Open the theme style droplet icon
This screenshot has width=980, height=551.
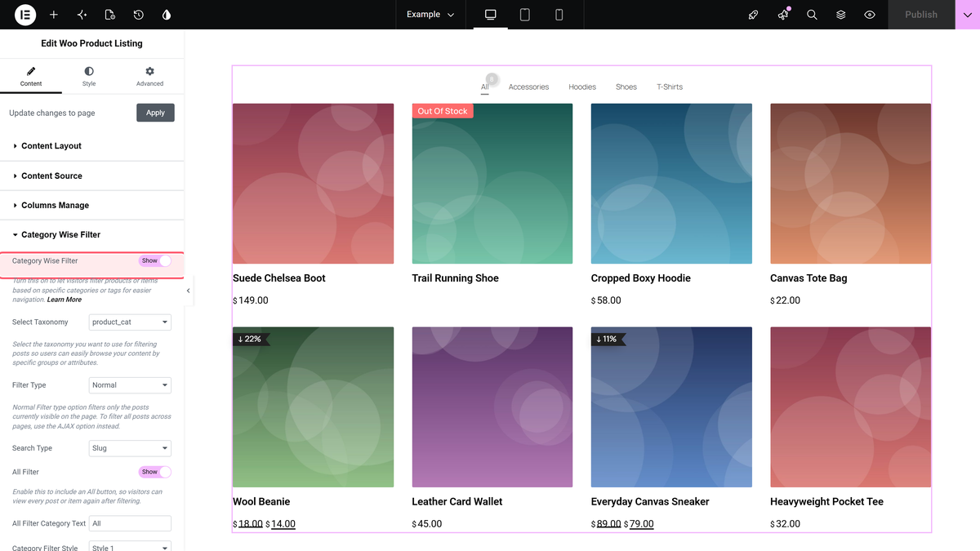click(167, 15)
